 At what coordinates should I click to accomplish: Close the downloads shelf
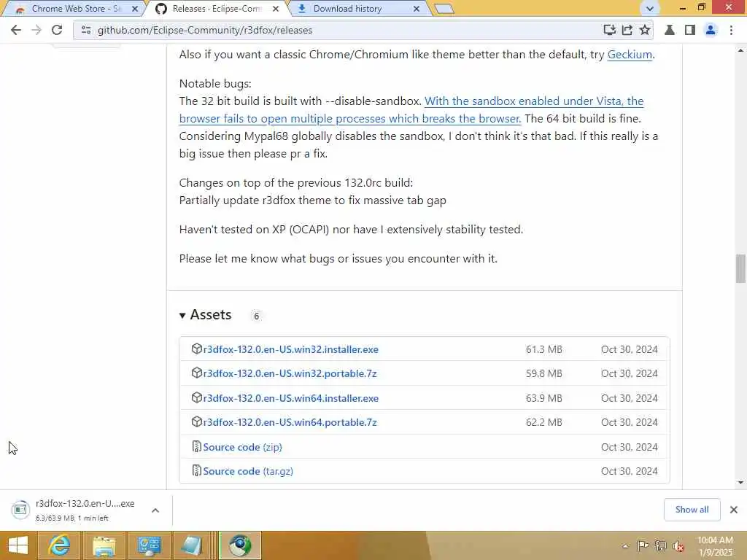point(734,510)
